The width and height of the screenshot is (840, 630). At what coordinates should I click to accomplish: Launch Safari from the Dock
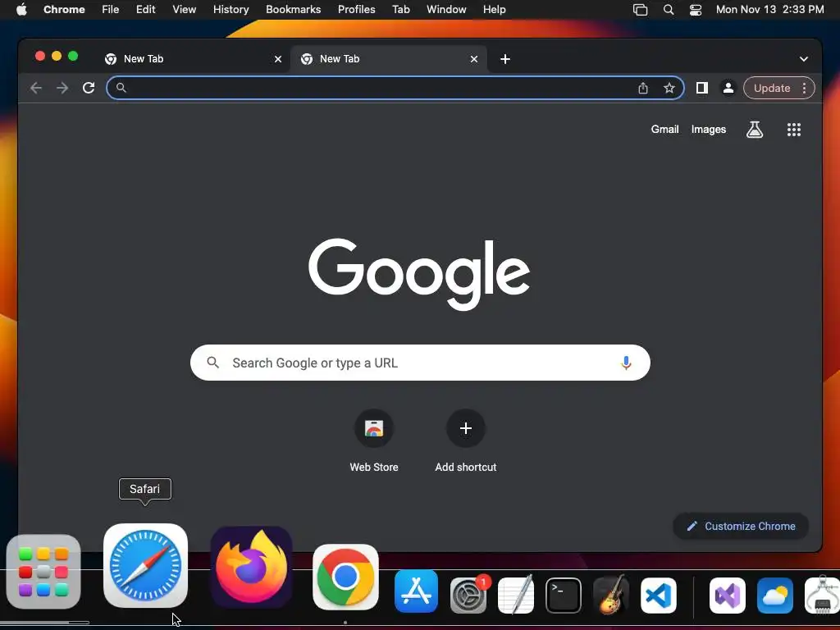point(145,565)
